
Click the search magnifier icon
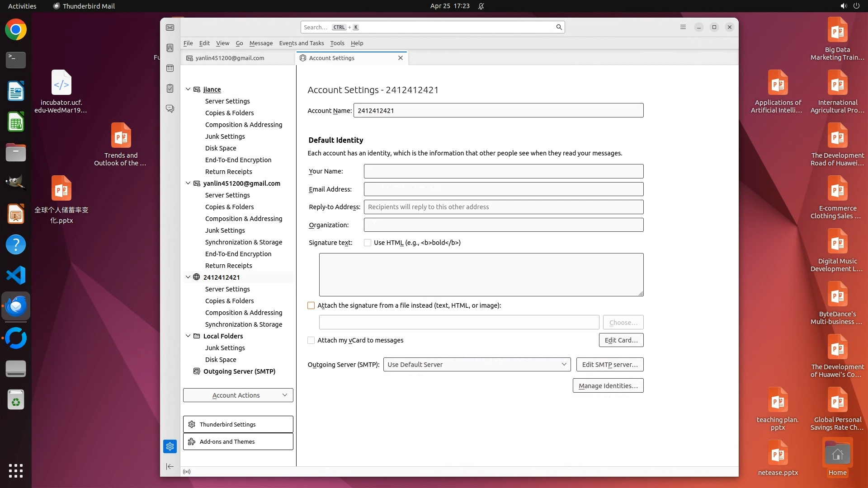[x=559, y=27]
